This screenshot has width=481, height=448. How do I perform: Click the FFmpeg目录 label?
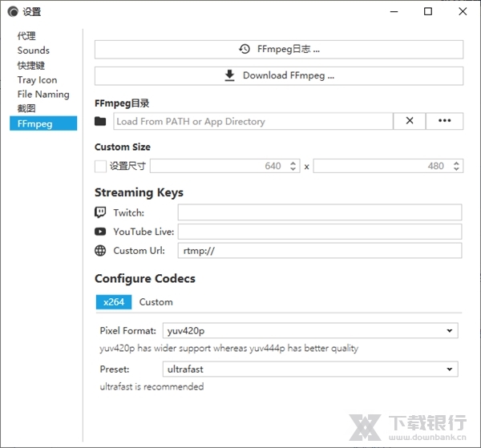[x=122, y=103]
